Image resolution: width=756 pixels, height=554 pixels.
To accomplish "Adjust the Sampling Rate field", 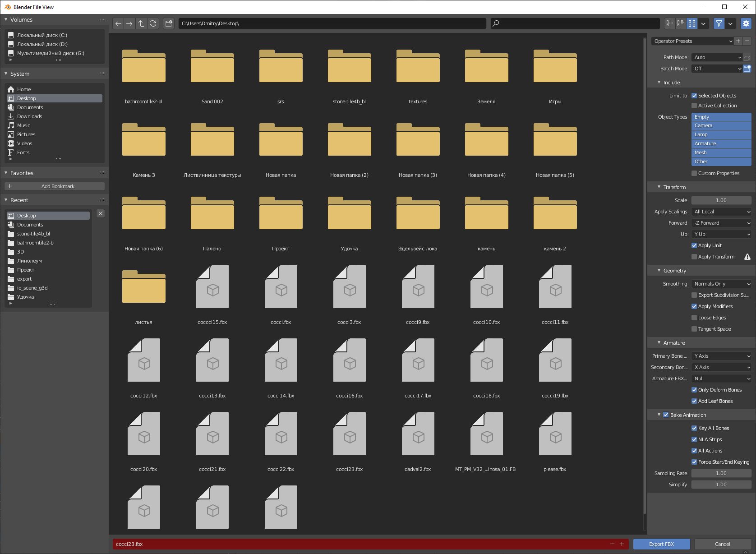I will [721, 473].
